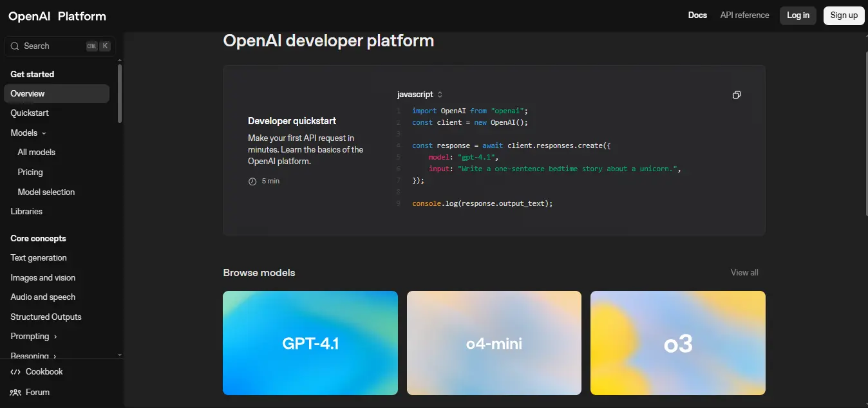
Task: Expand the Prompting section
Action: point(33,337)
